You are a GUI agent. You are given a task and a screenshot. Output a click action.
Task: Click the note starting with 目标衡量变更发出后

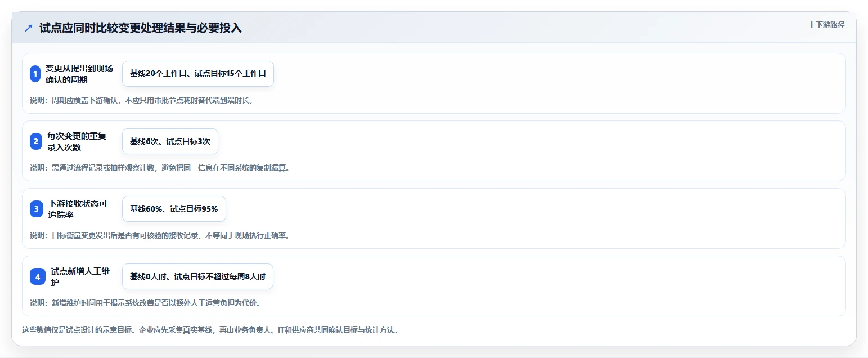[160, 235]
